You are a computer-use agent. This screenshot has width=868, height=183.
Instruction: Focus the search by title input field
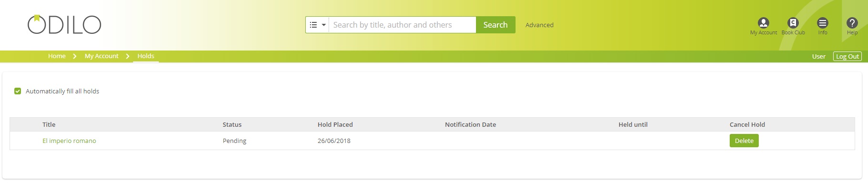403,25
